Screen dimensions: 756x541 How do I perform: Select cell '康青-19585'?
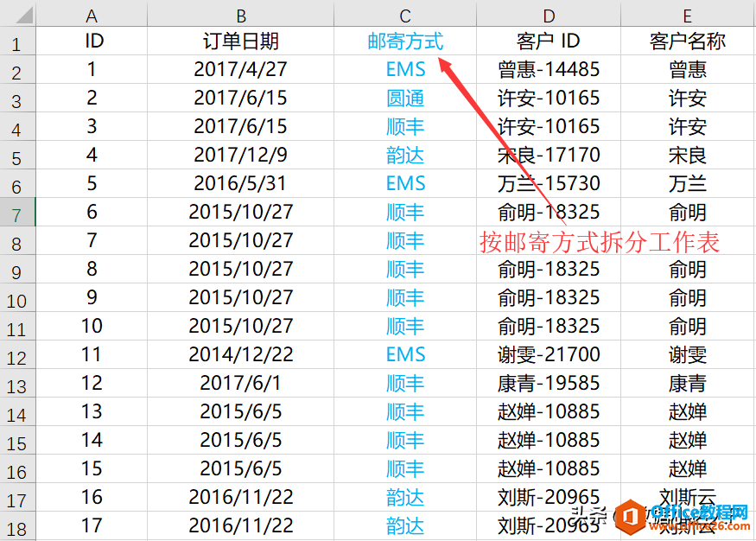549,383
